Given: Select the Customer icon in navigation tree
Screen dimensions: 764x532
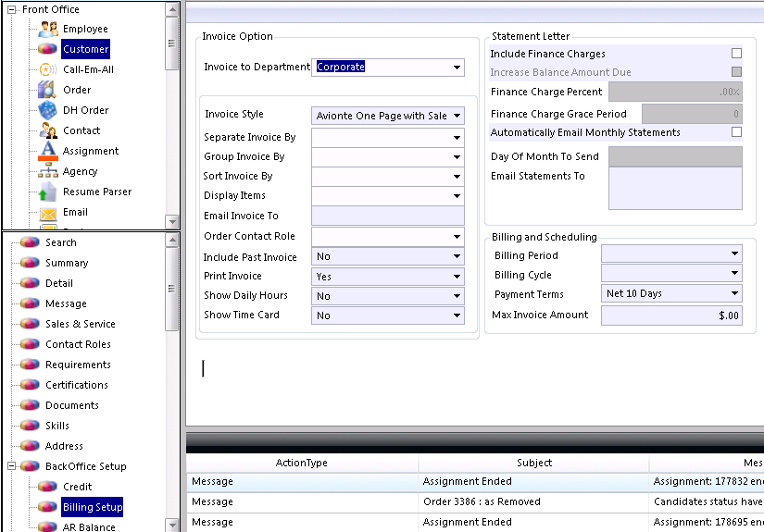Looking at the screenshot, I should tap(48, 49).
